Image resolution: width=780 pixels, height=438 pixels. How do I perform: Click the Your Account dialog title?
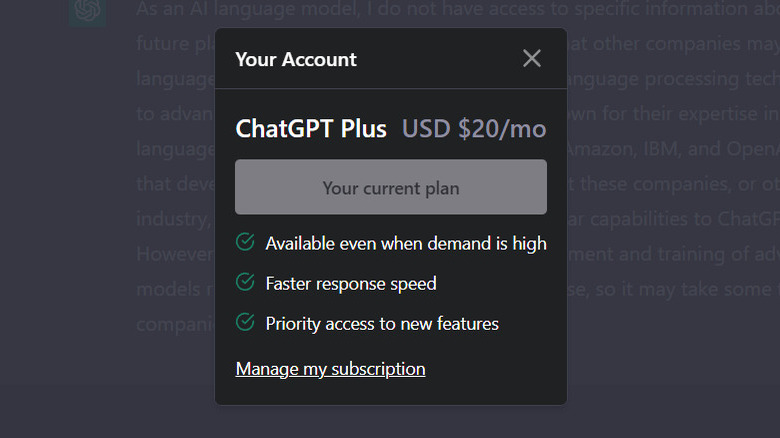(x=296, y=59)
